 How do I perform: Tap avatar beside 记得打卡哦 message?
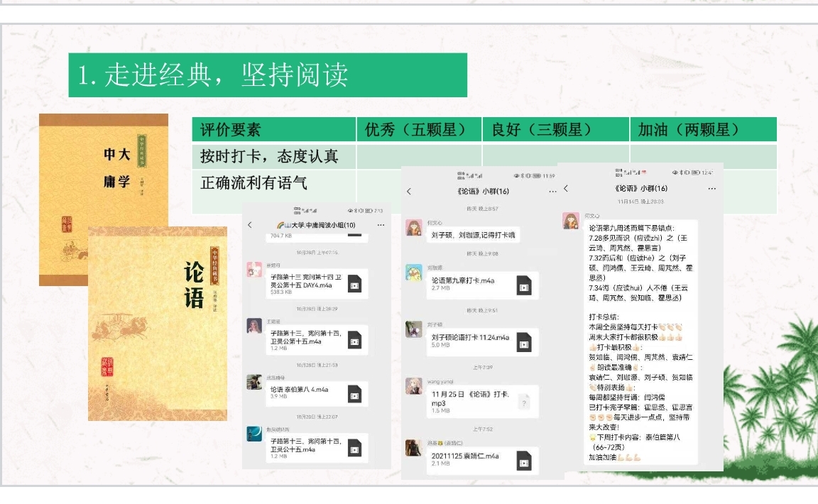tap(414, 228)
